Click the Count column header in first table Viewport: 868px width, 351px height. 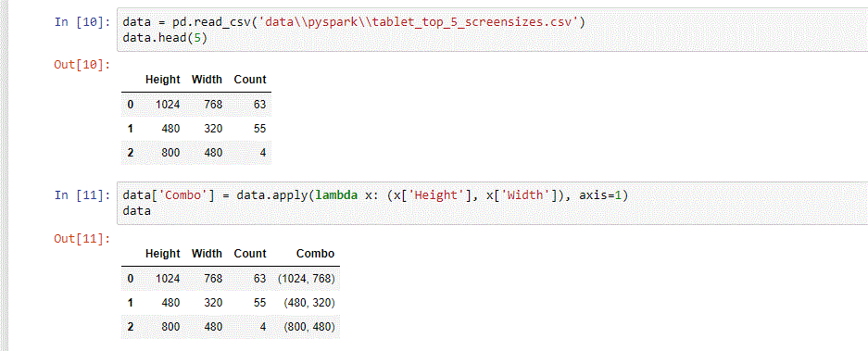(x=250, y=80)
